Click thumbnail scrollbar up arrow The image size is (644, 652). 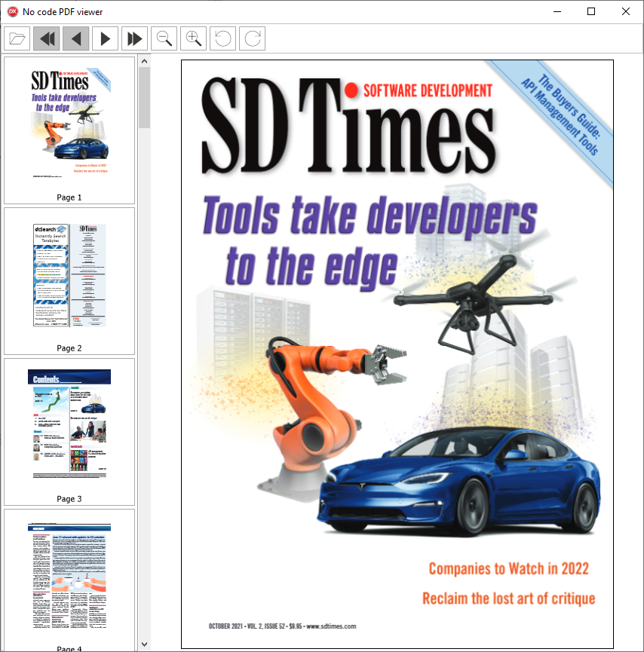coord(144,61)
